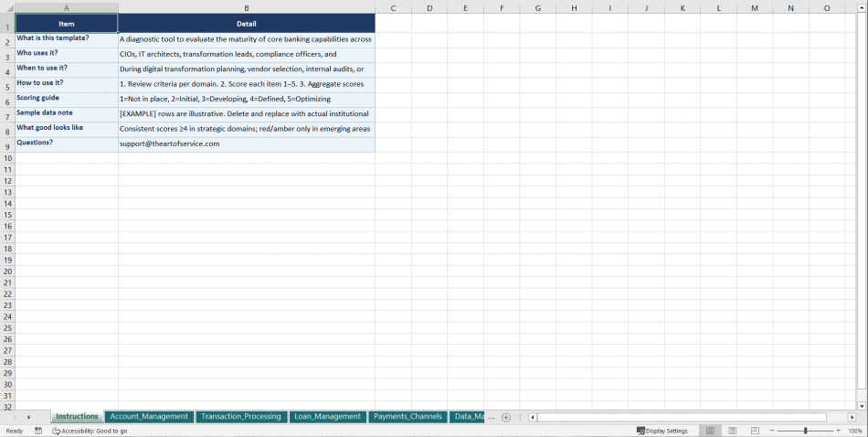Open Display Settings in the status bar
868x437 pixels.
coord(662,431)
